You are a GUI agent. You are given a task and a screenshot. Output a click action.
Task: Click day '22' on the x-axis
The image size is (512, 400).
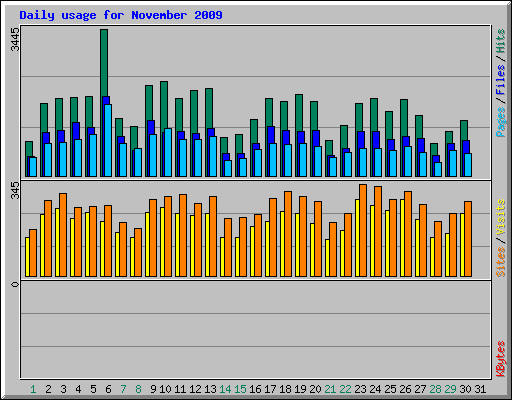point(345,389)
